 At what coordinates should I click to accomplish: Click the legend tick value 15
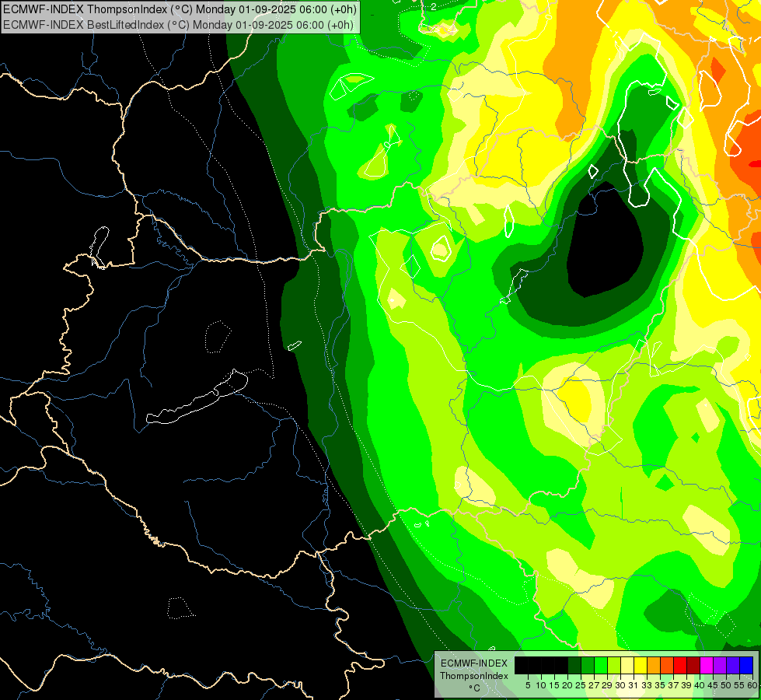[x=555, y=685]
